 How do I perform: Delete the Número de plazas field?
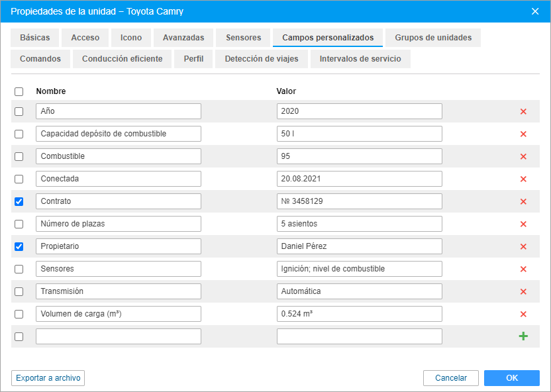(x=523, y=224)
